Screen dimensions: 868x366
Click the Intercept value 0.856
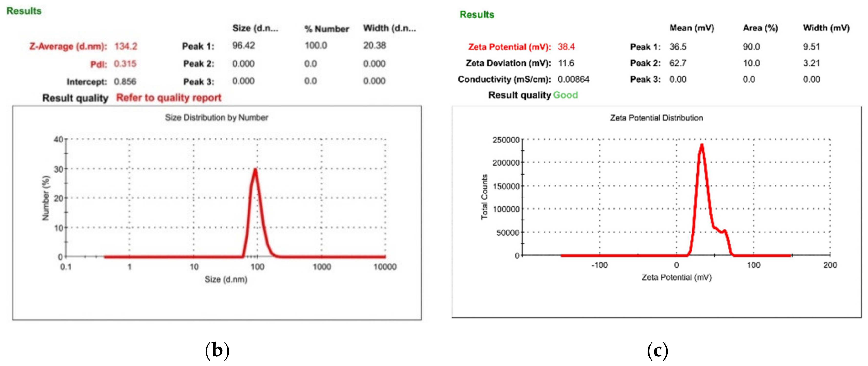(x=125, y=81)
